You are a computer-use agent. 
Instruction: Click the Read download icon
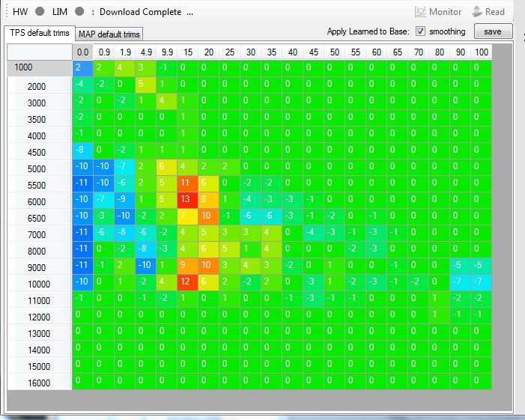pyautogui.click(x=477, y=12)
